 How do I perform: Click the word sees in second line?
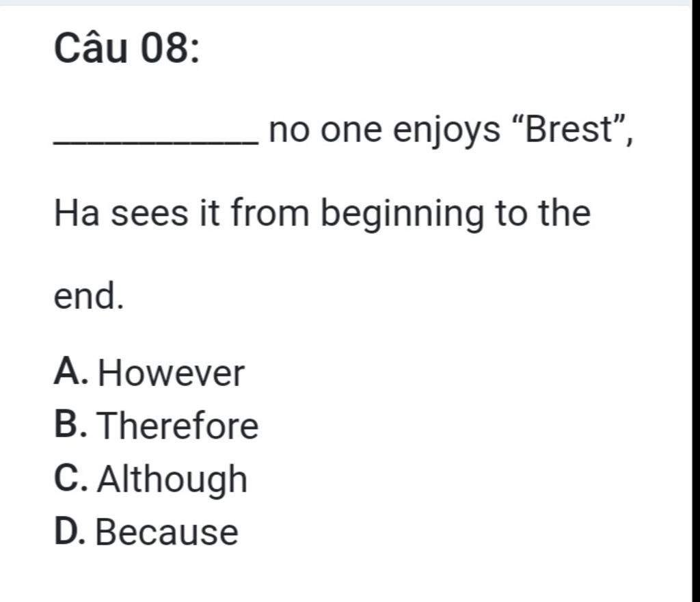150,214
